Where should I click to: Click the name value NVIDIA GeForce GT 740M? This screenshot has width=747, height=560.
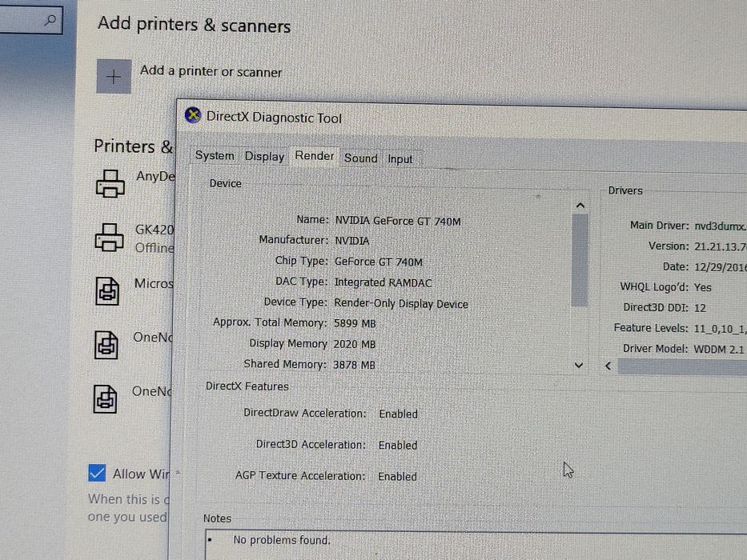pos(398,222)
